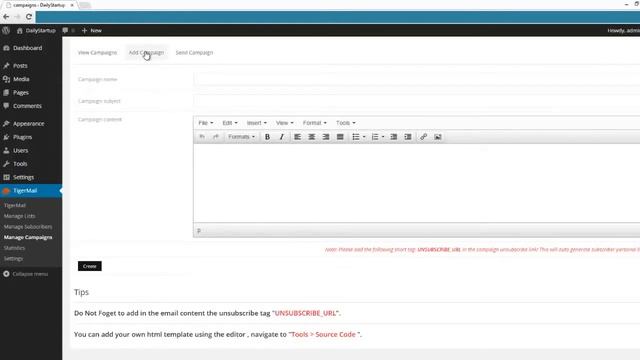Screen dimensions: 640x360
Task: Click the Create button
Action: tap(90, 266)
